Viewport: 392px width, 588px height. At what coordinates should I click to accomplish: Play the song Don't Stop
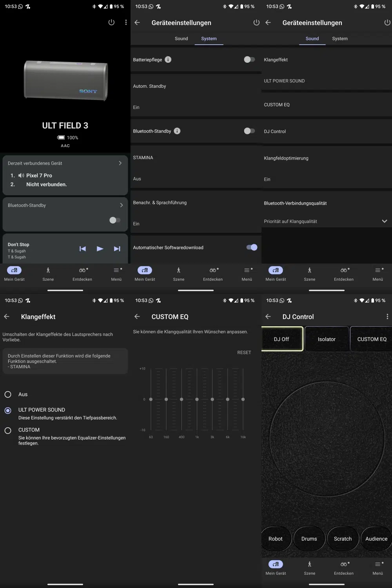click(100, 249)
